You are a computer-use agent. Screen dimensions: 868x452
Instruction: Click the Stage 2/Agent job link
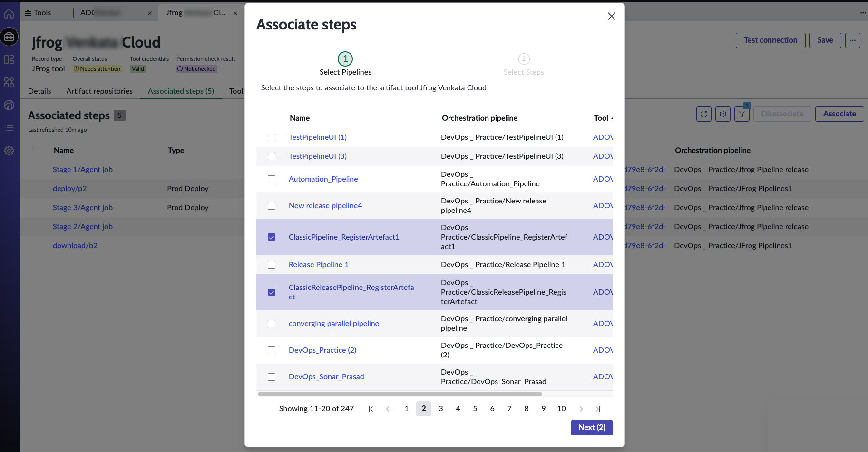pos(83,227)
